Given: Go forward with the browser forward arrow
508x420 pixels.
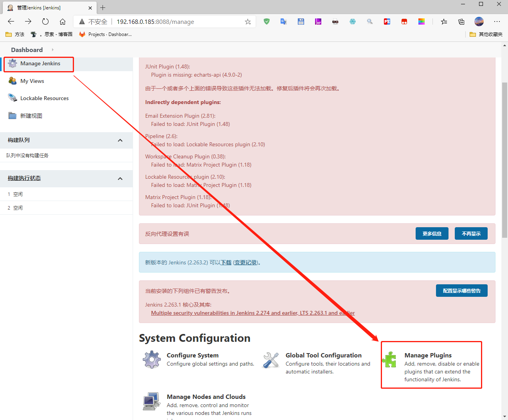Looking at the screenshot, I should pos(28,22).
